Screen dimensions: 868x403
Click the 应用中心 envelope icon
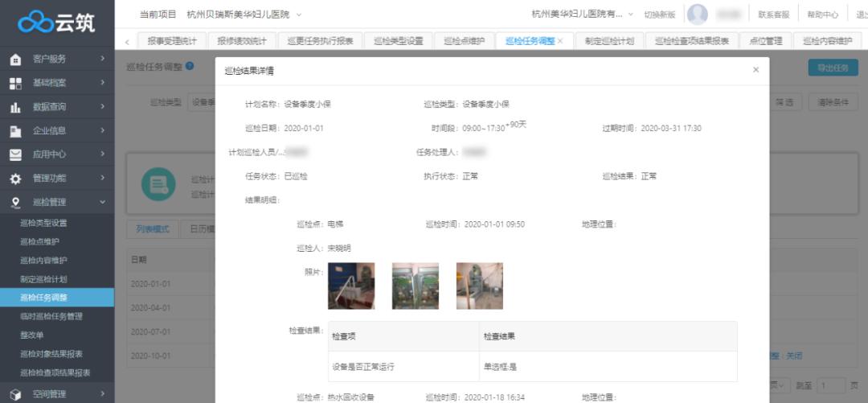[x=16, y=154]
